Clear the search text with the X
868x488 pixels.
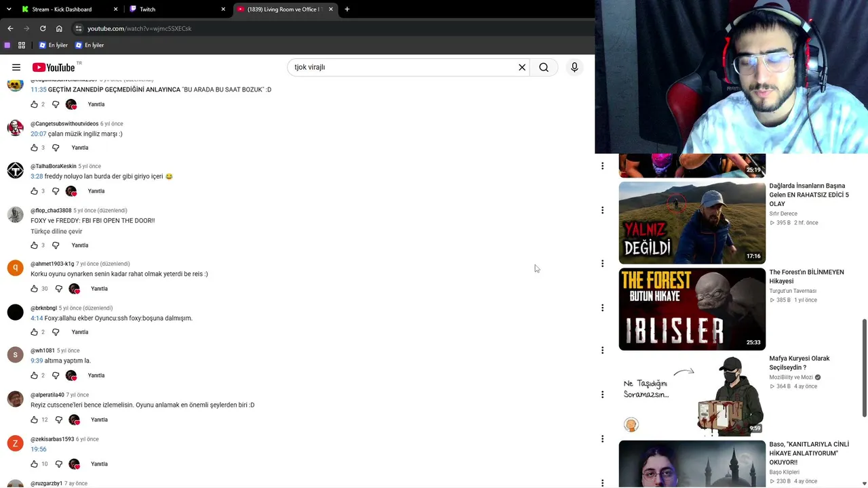point(522,67)
